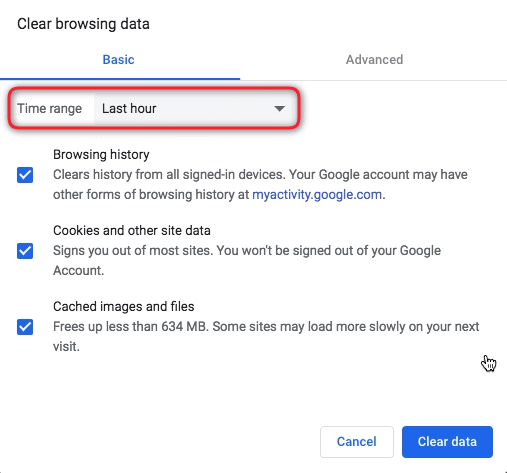Click the Clears history from signed-in devices text
507x473 pixels.
[260, 185]
